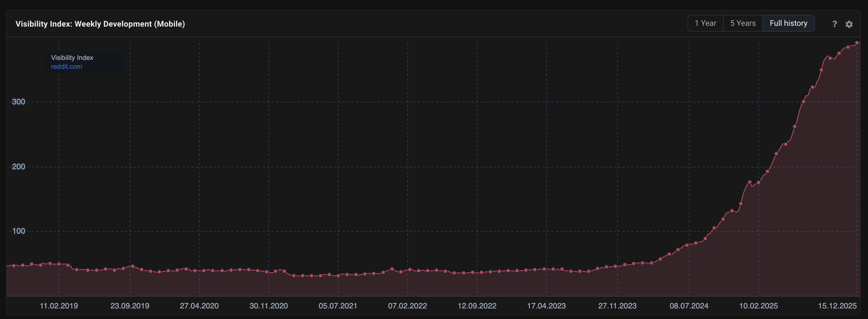Click the 27.11.2023 axis date label
Screen dimensions: 868x319
pyautogui.click(x=617, y=306)
